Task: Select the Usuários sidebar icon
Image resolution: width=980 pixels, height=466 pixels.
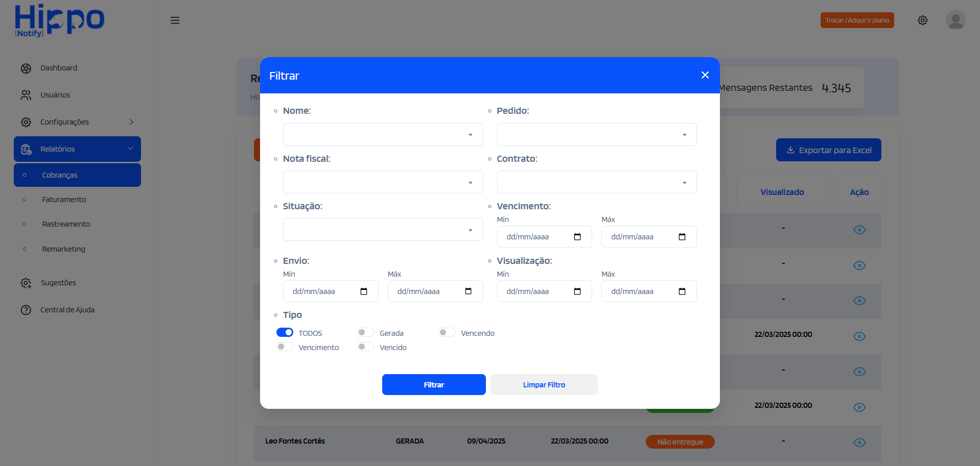Action: click(x=26, y=95)
